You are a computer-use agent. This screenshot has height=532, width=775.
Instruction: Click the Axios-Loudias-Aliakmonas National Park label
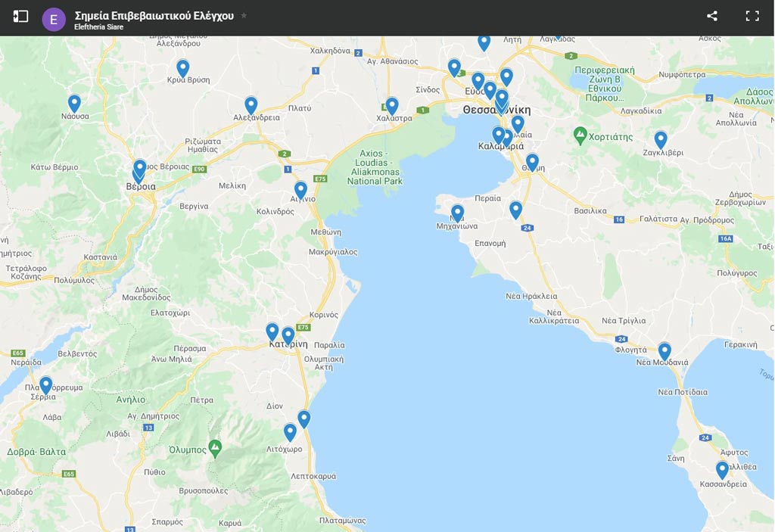pyautogui.click(x=375, y=167)
